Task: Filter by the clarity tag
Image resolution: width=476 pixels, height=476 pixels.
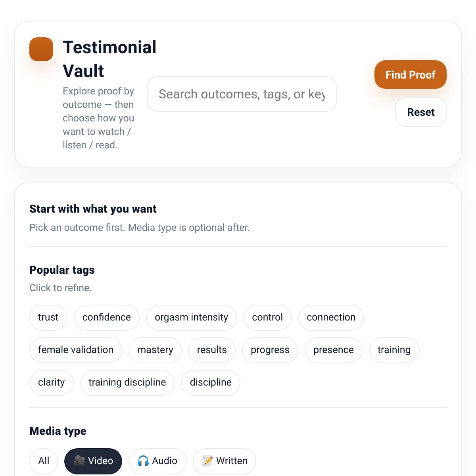Action: coord(52,382)
